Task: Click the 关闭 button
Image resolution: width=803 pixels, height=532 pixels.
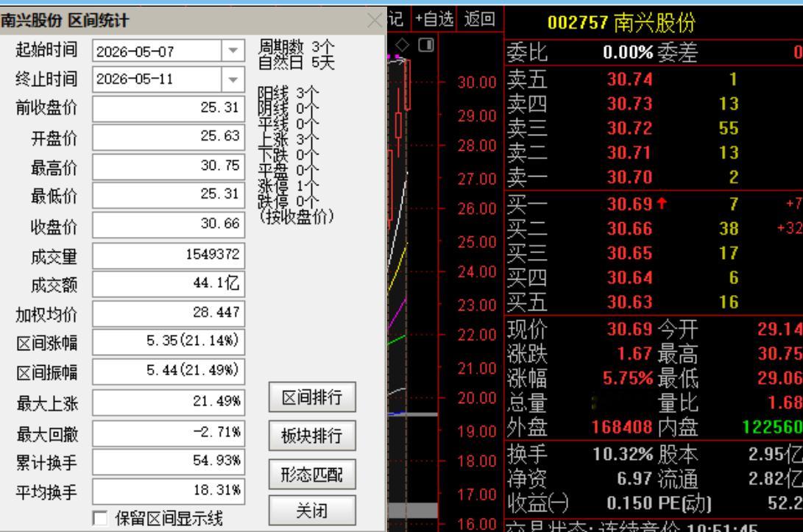Action: [x=312, y=511]
